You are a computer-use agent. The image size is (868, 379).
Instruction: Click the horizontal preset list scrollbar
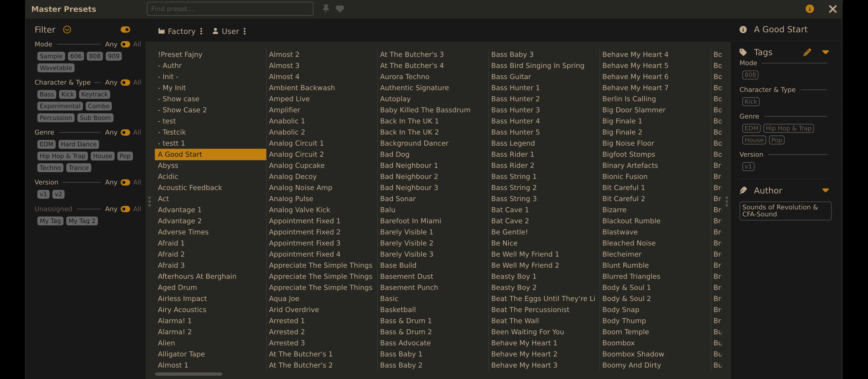[x=189, y=374]
